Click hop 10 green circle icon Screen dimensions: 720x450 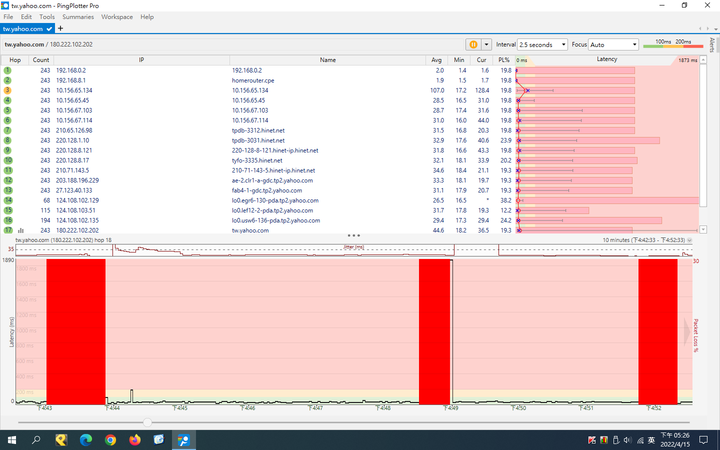pos(8,160)
